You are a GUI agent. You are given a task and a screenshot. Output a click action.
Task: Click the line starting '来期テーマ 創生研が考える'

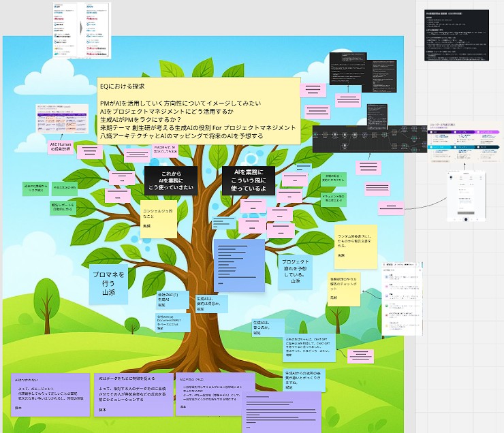(x=198, y=127)
